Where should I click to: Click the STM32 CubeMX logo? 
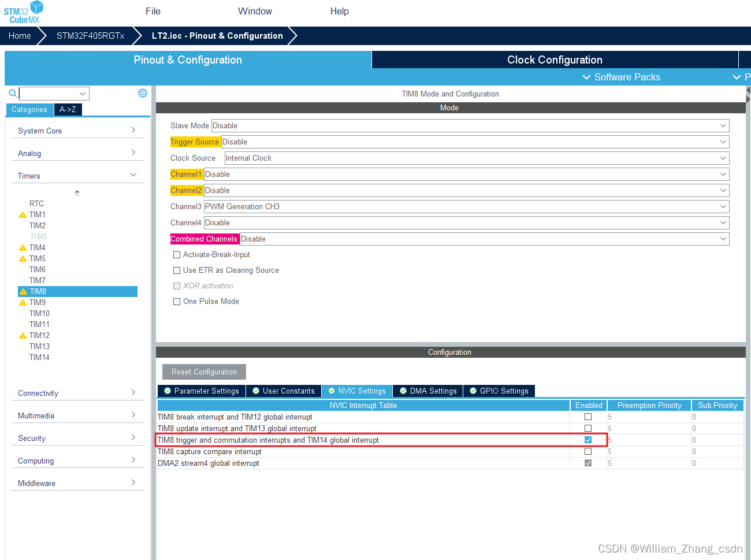(x=24, y=12)
